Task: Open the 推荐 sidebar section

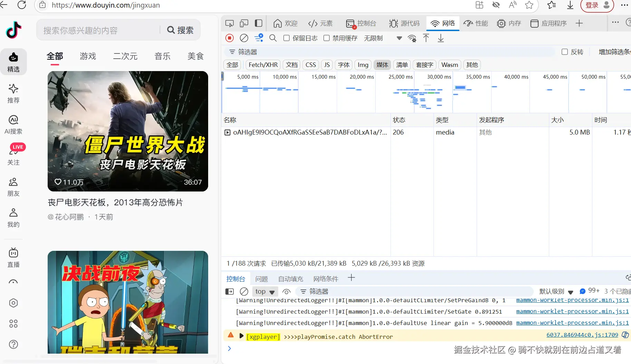Action: (x=13, y=93)
